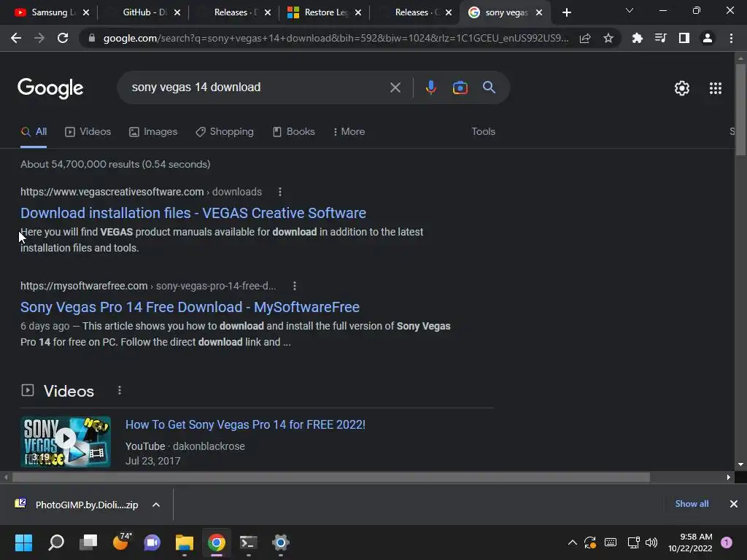The width and height of the screenshot is (747, 560).
Task: Click the horizontal page scrollbar
Action: (x=331, y=477)
